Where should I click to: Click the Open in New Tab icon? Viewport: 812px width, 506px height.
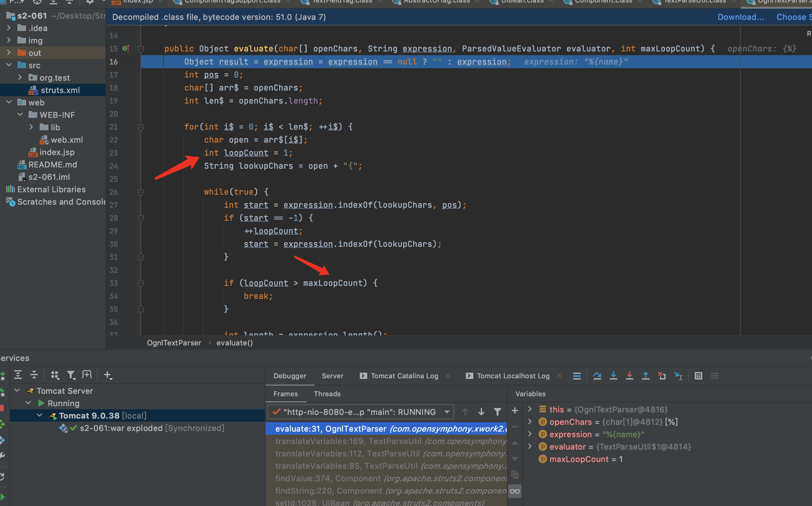click(x=87, y=375)
